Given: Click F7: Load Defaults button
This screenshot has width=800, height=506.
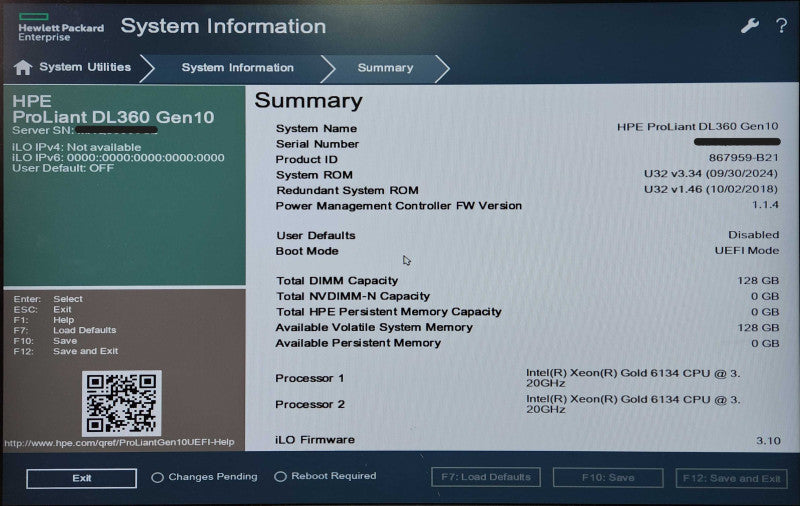Looking at the screenshot, I should click(x=486, y=477).
